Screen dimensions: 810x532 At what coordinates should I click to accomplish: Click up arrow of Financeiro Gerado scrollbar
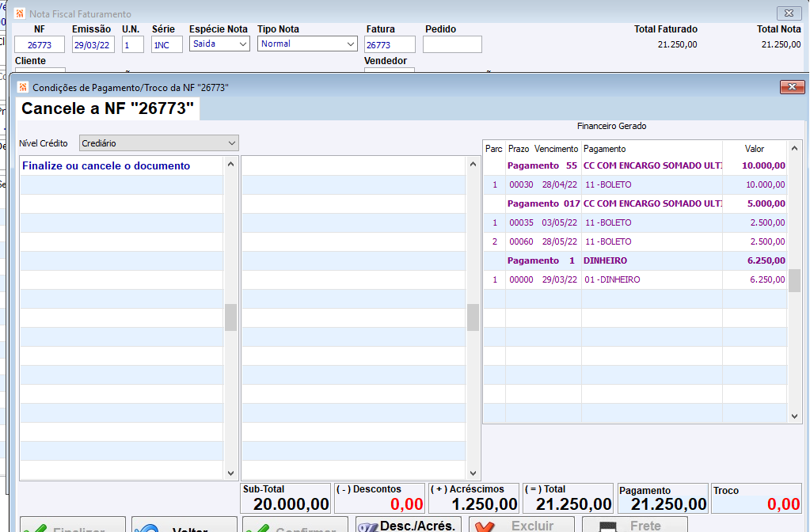click(794, 149)
